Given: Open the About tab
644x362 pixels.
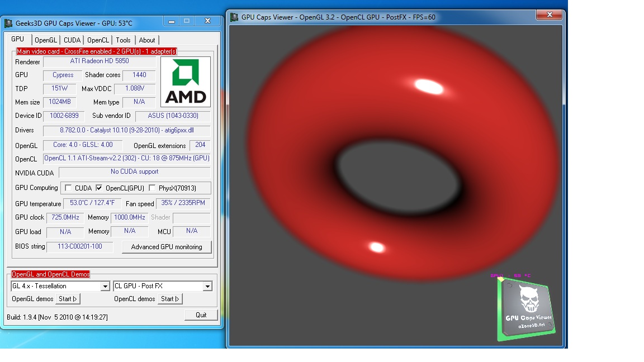Looking at the screenshot, I should tap(146, 40).
